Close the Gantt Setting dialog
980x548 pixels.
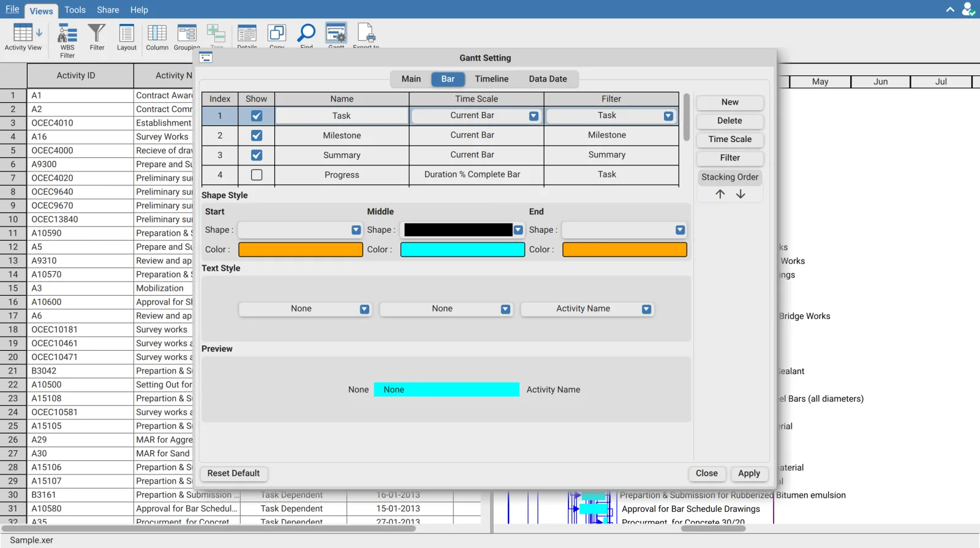click(x=707, y=473)
